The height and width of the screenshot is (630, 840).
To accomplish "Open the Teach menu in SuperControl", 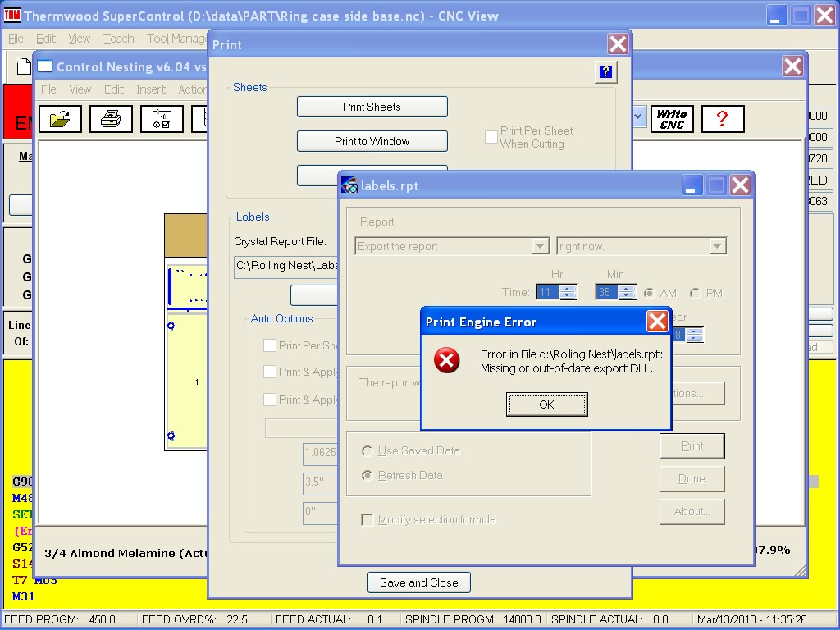I will (x=119, y=39).
